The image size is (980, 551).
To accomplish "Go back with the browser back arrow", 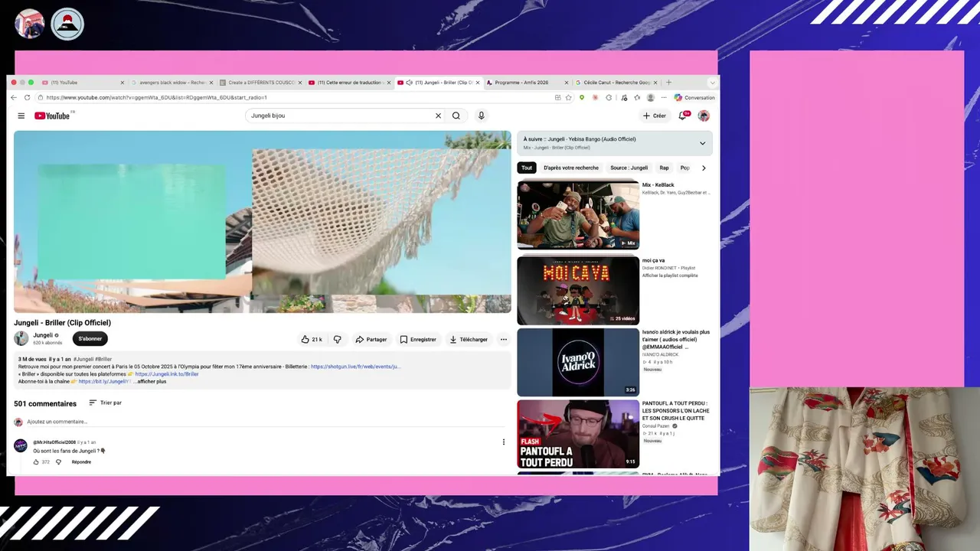I will (x=14, y=97).
